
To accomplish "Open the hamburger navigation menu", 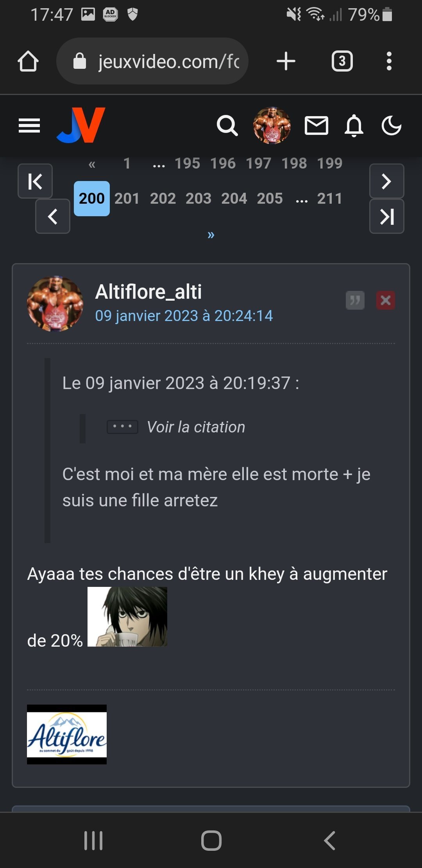I will point(29,126).
